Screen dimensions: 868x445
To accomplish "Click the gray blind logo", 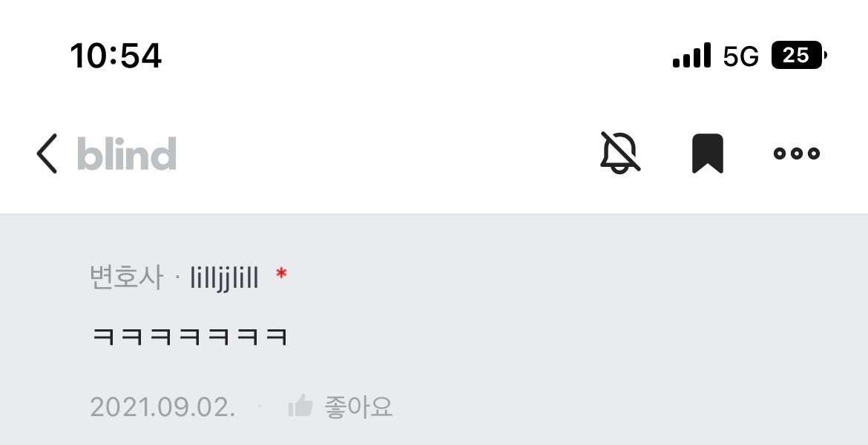I will (x=127, y=154).
